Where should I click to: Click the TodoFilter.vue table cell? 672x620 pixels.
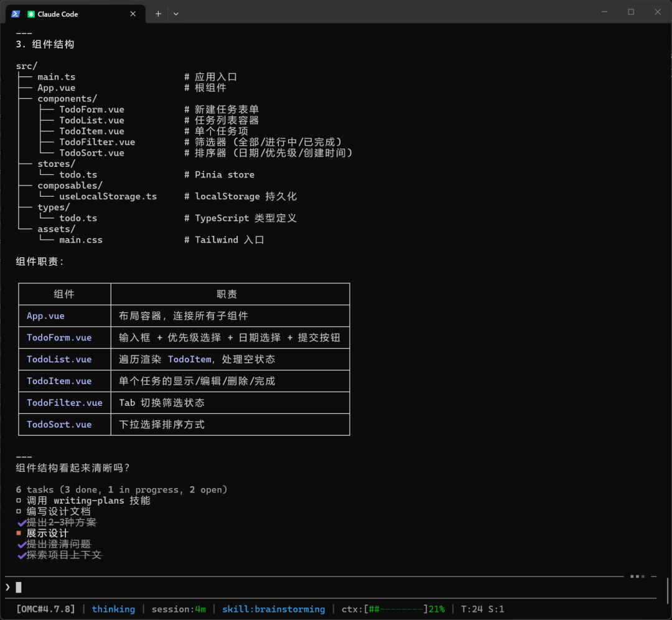tap(65, 403)
